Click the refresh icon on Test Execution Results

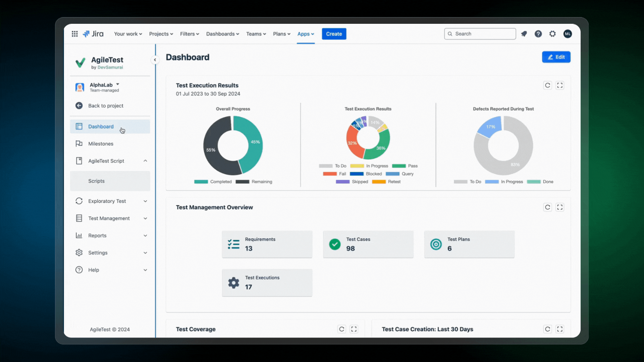tap(547, 85)
